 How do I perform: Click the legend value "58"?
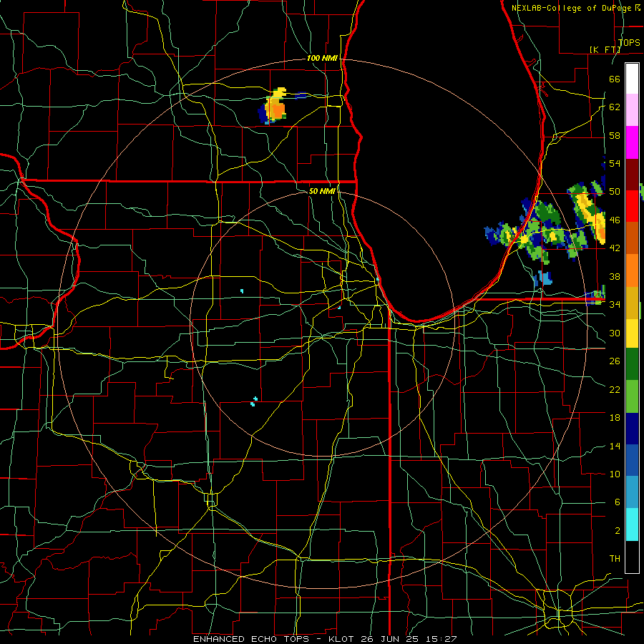click(615, 135)
